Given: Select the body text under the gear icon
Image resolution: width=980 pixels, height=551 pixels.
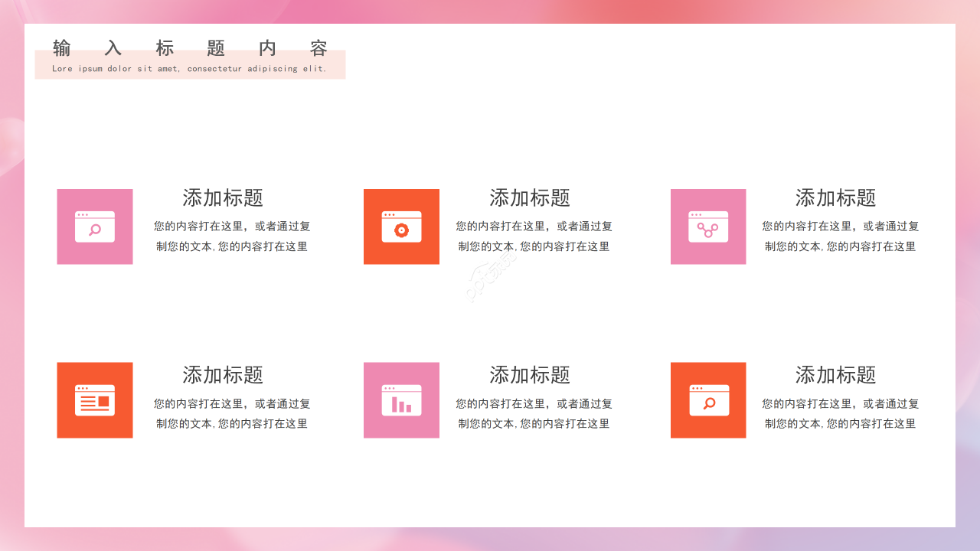Looking at the screenshot, I should click(534, 236).
